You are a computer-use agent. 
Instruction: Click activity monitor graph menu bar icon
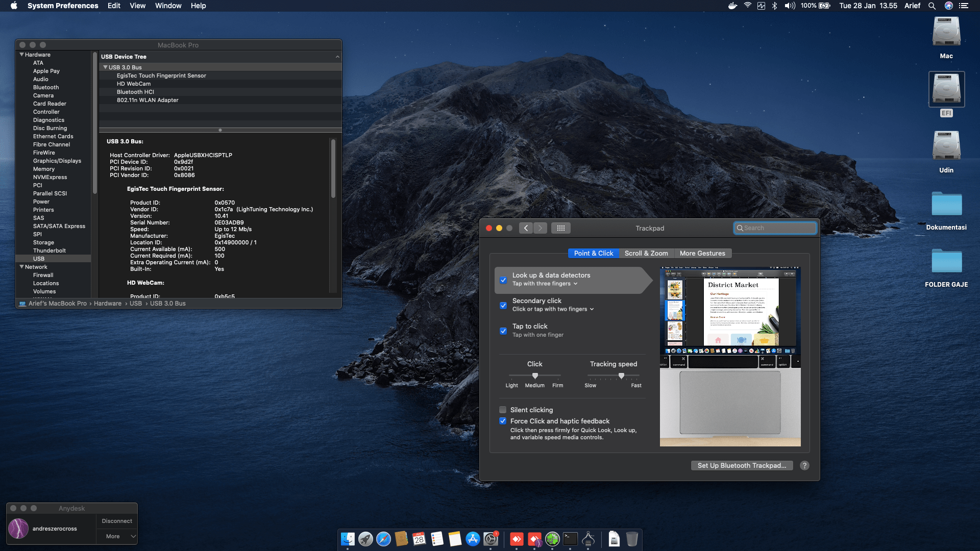(x=761, y=6)
